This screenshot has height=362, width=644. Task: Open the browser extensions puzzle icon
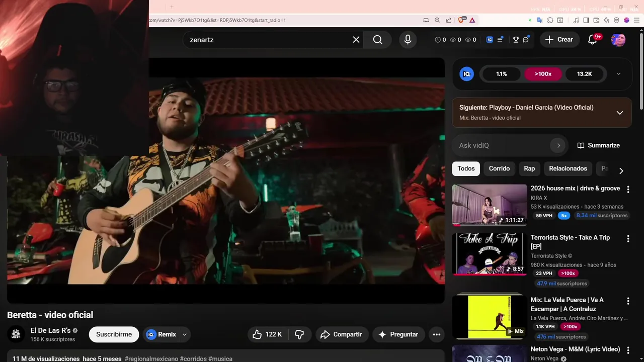[550, 20]
